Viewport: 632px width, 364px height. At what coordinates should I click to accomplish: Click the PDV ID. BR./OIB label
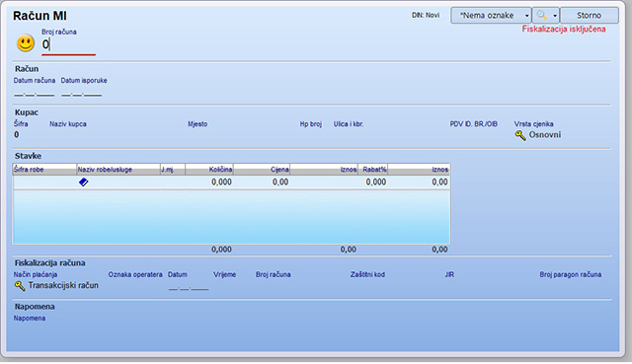474,124
